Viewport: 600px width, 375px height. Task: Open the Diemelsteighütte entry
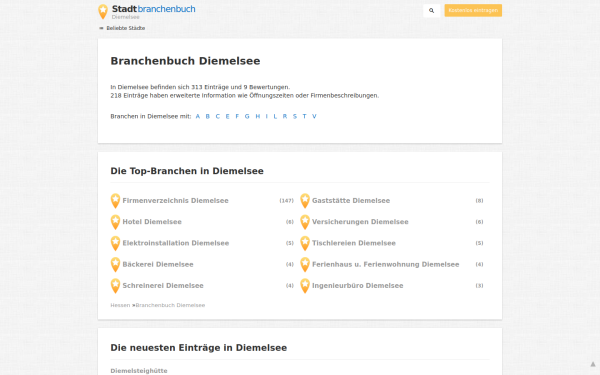point(139,370)
